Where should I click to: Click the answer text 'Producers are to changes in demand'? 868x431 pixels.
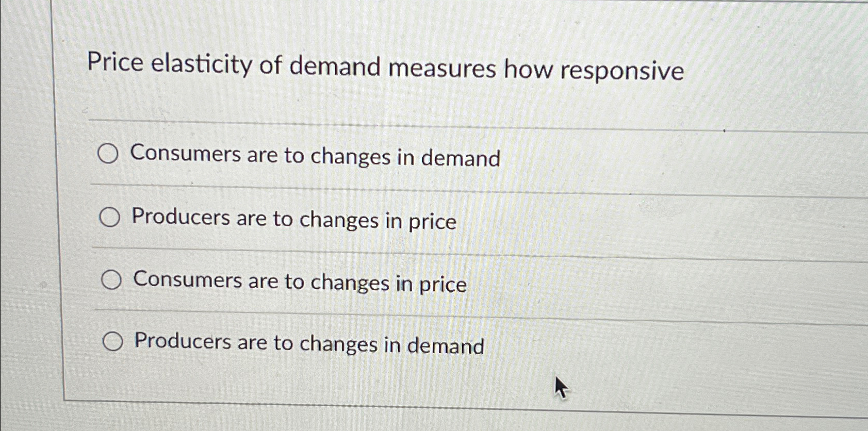click(307, 344)
